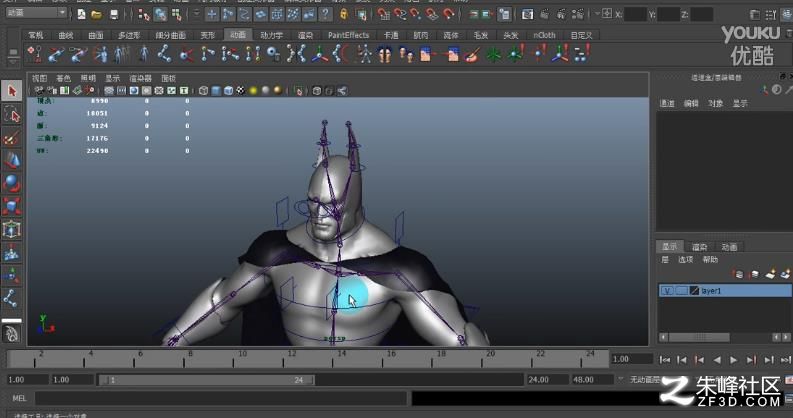Viewport: 793px width, 418px height.
Task: Click the New Scene icon
Action: click(x=81, y=15)
